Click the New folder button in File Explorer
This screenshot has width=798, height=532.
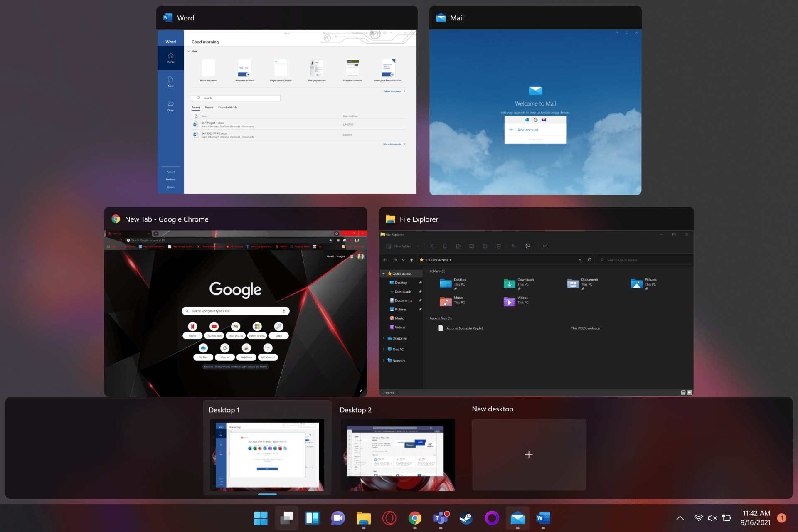pos(399,246)
